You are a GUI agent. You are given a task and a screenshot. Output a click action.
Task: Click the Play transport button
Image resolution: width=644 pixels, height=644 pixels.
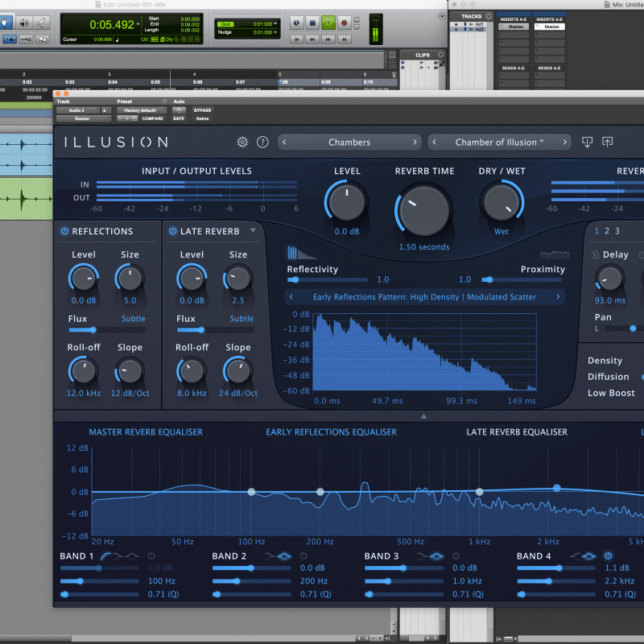click(x=328, y=23)
